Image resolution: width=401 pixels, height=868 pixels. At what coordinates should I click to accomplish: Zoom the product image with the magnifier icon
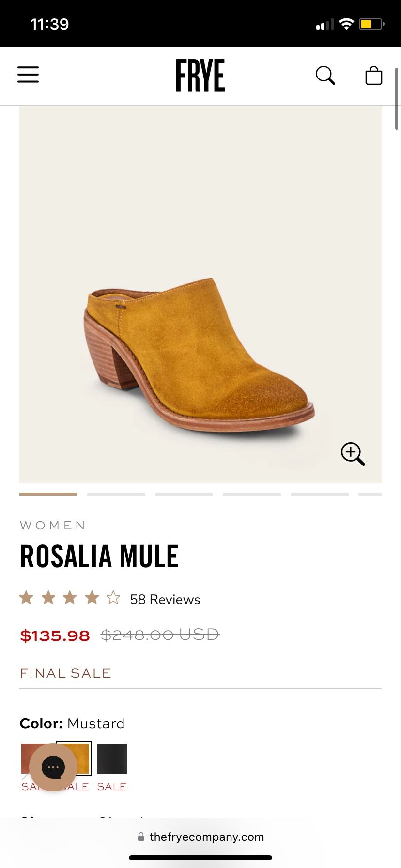[x=353, y=454]
